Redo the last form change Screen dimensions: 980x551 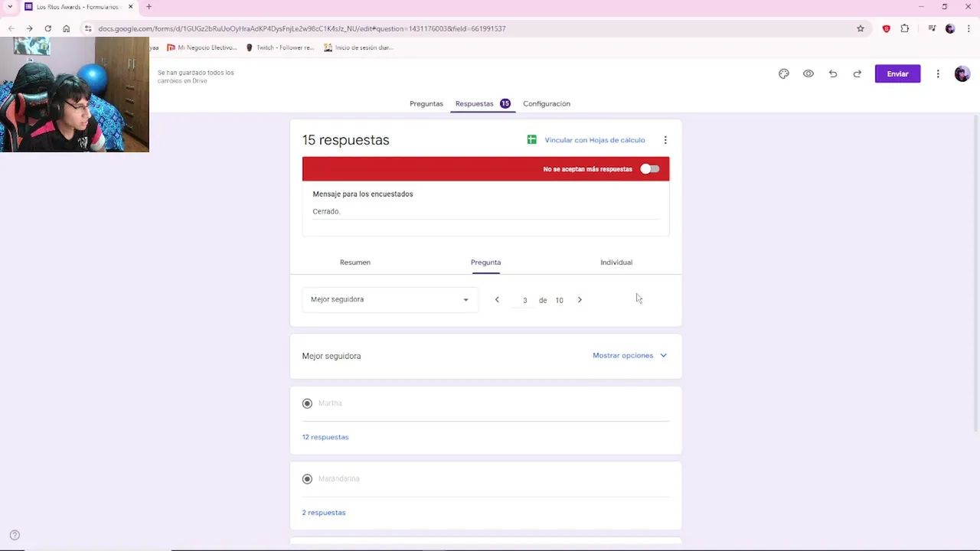pos(857,73)
